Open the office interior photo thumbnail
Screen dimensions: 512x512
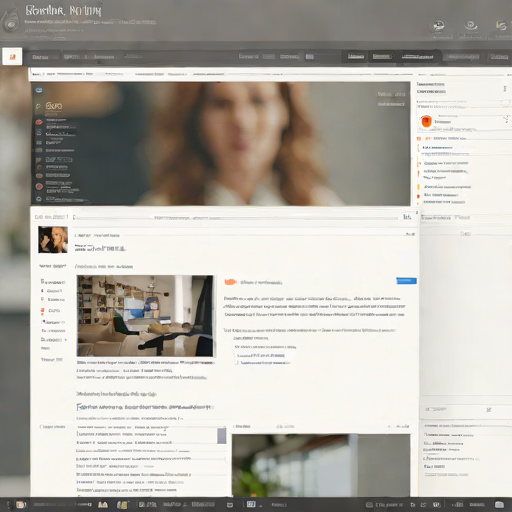tap(145, 316)
